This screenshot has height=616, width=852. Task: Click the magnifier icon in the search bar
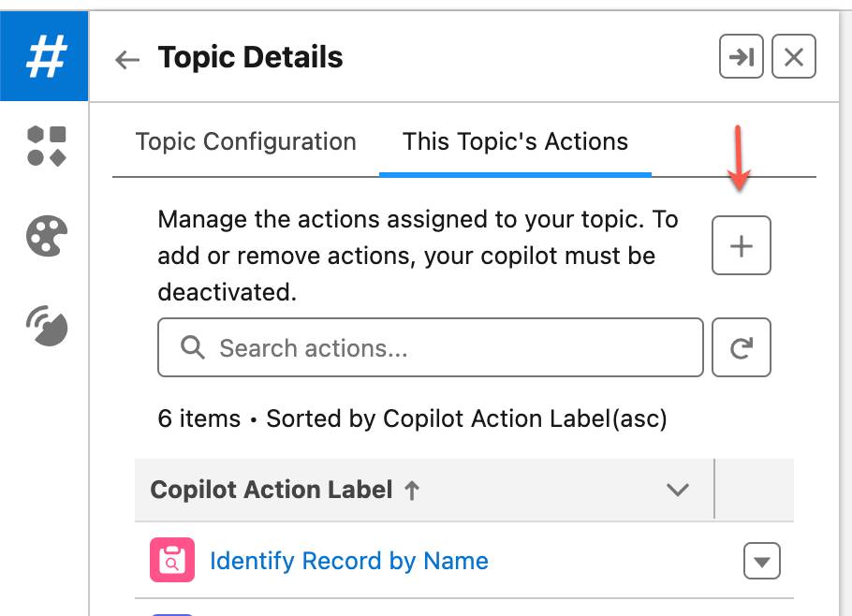[194, 347]
